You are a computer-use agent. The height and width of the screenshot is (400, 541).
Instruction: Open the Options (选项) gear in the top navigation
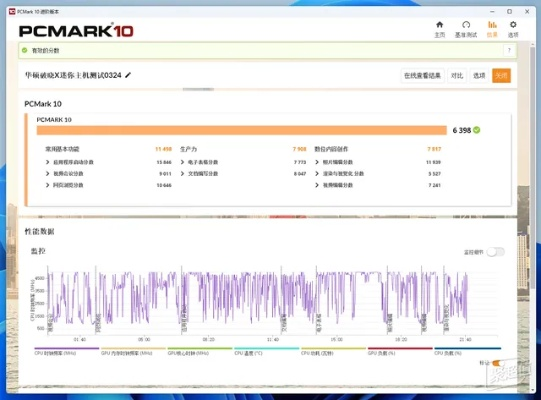tap(513, 29)
